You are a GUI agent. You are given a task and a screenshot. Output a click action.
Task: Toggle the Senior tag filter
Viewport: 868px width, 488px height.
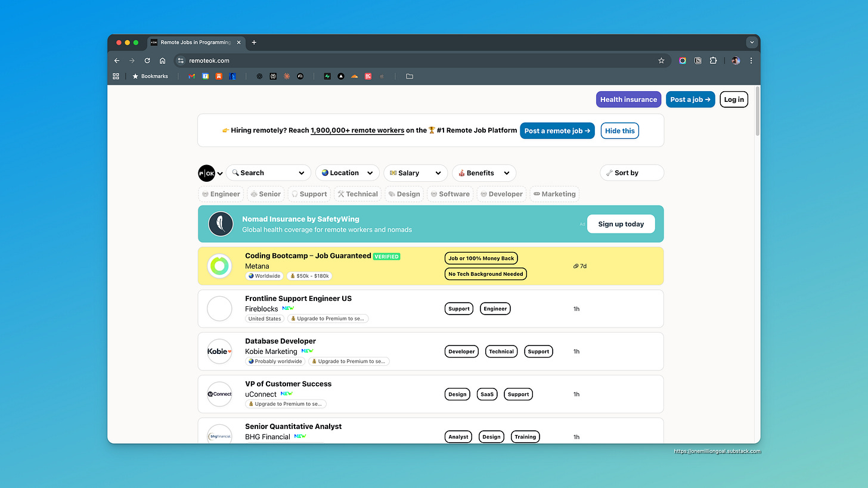[x=266, y=194]
